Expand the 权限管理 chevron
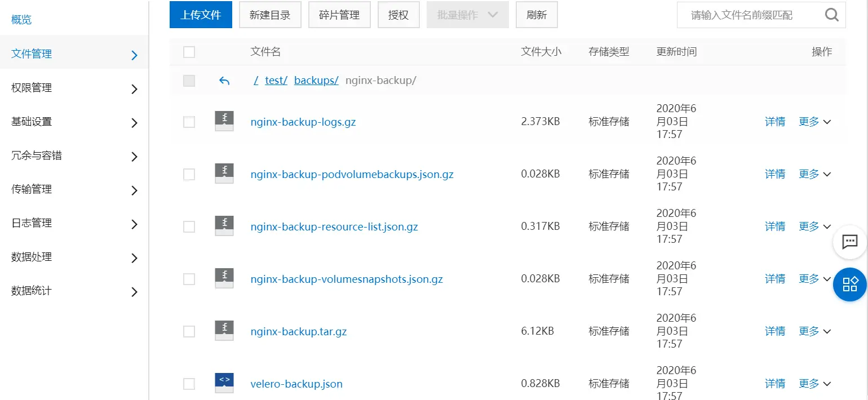Viewport: 868px width, 400px height. coord(134,89)
